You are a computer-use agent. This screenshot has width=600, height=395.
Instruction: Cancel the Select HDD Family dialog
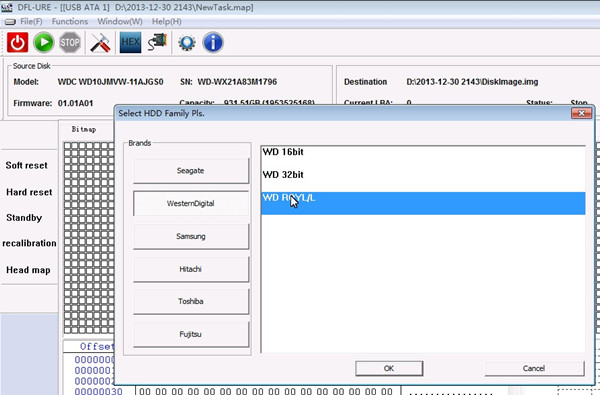tap(534, 368)
